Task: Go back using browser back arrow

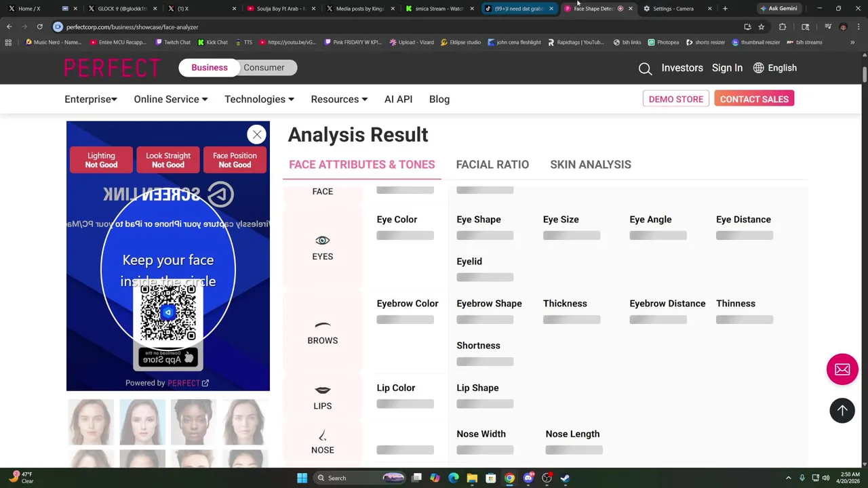Action: point(9,27)
